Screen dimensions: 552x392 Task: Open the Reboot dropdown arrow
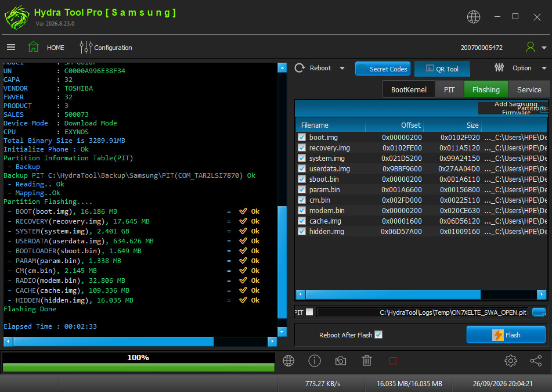click(342, 69)
